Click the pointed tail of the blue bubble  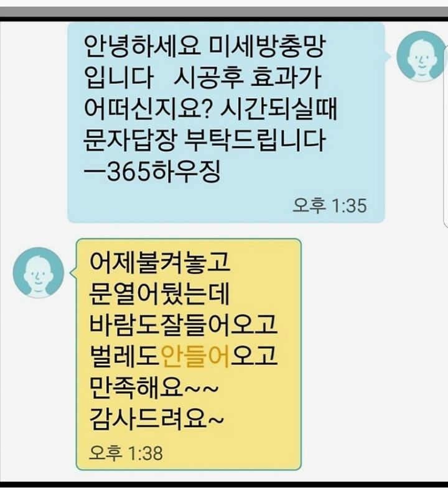pos(388,56)
